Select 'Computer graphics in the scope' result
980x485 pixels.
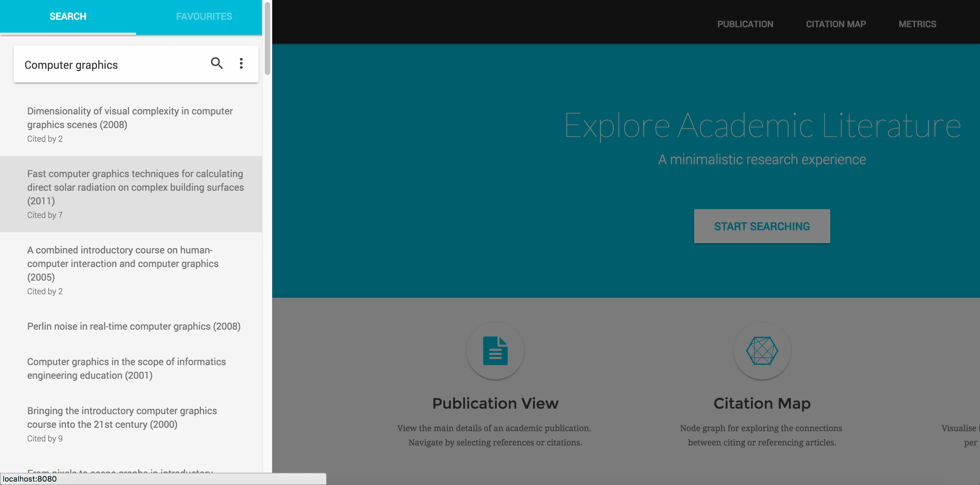[x=131, y=368]
